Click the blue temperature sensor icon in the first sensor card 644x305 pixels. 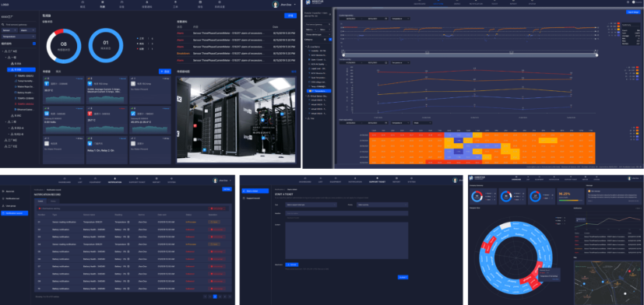pyautogui.click(x=47, y=84)
